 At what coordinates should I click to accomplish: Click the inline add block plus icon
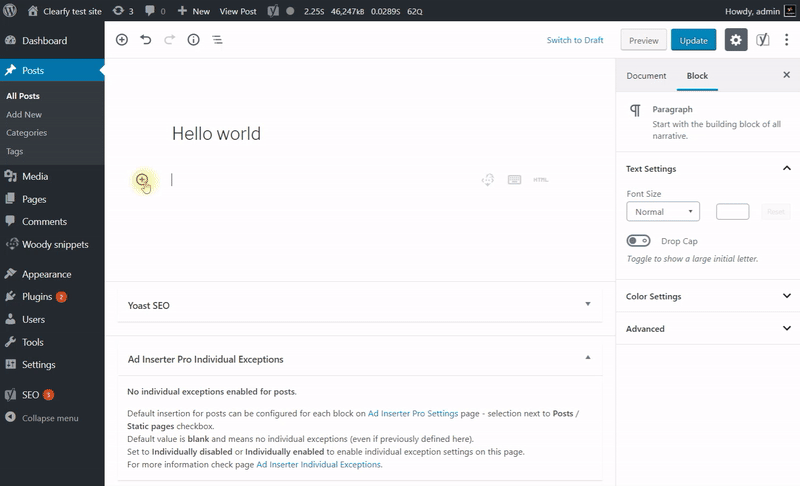coord(142,180)
